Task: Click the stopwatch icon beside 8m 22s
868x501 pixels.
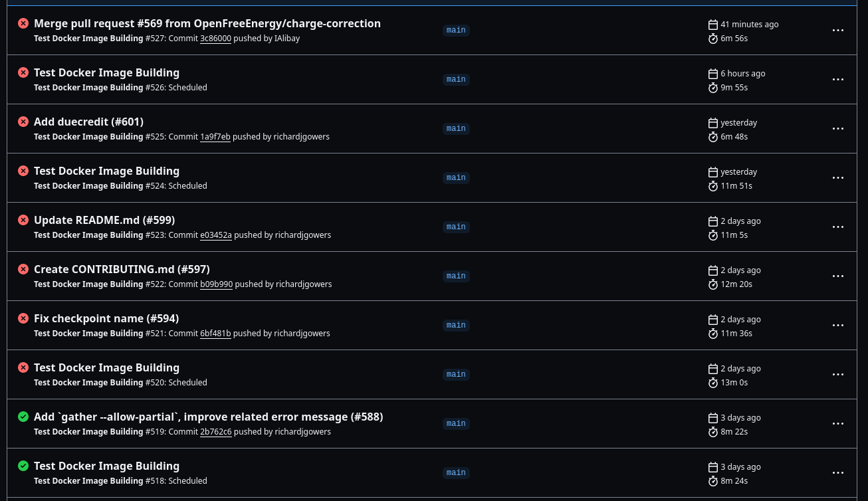Action: 713,432
